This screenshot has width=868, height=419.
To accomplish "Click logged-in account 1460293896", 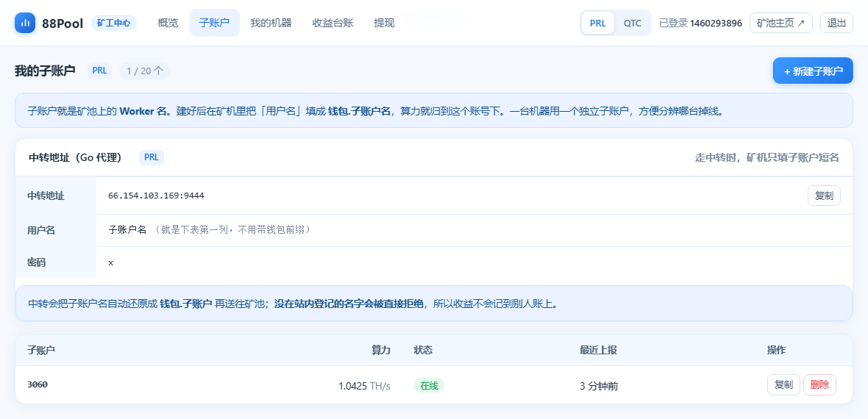I will point(716,24).
